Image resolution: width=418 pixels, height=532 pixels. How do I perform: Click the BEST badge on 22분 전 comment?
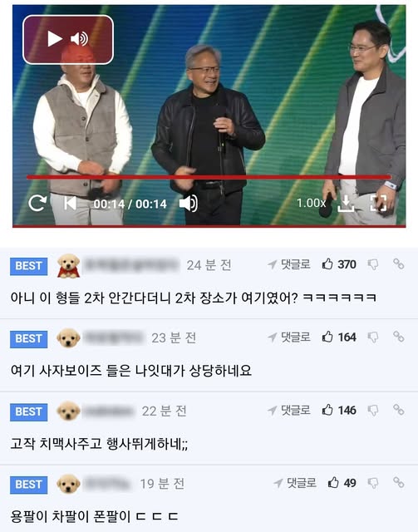[29, 412]
